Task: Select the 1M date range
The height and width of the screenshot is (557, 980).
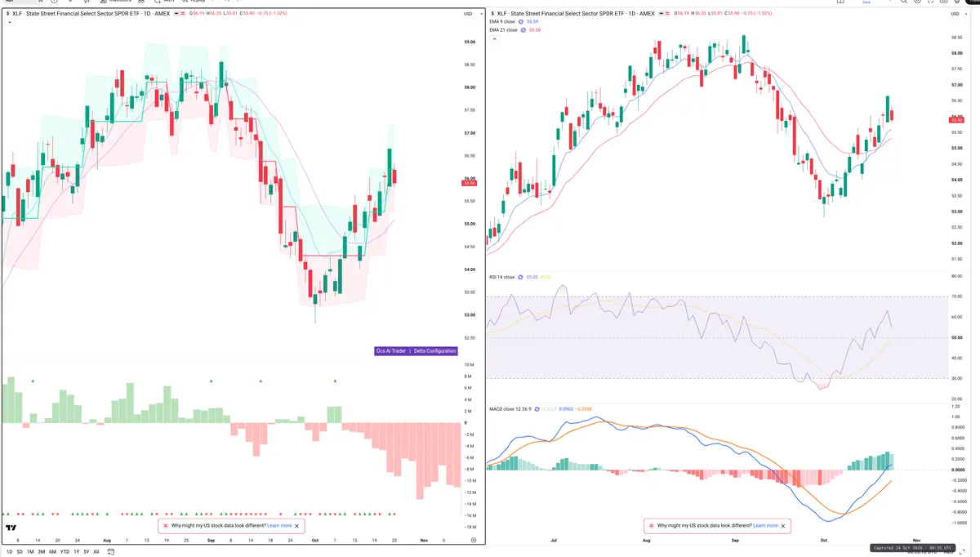Action: (x=30, y=552)
